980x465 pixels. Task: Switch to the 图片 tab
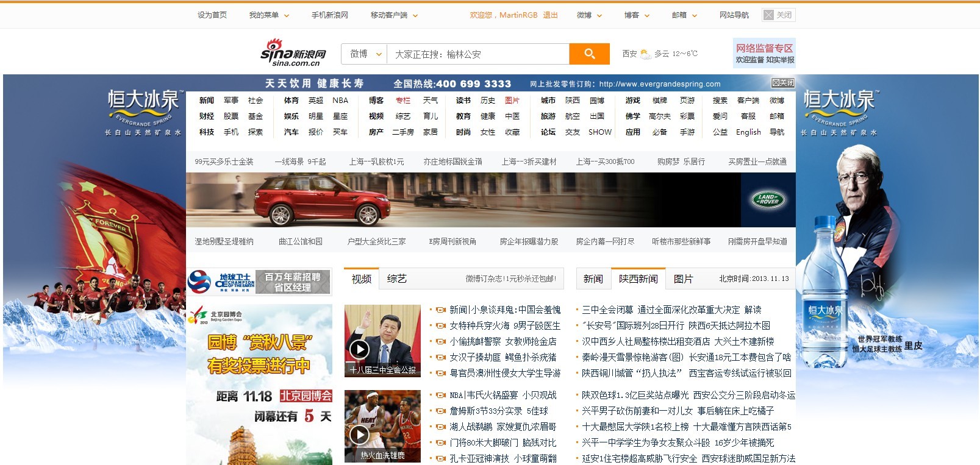(683, 279)
